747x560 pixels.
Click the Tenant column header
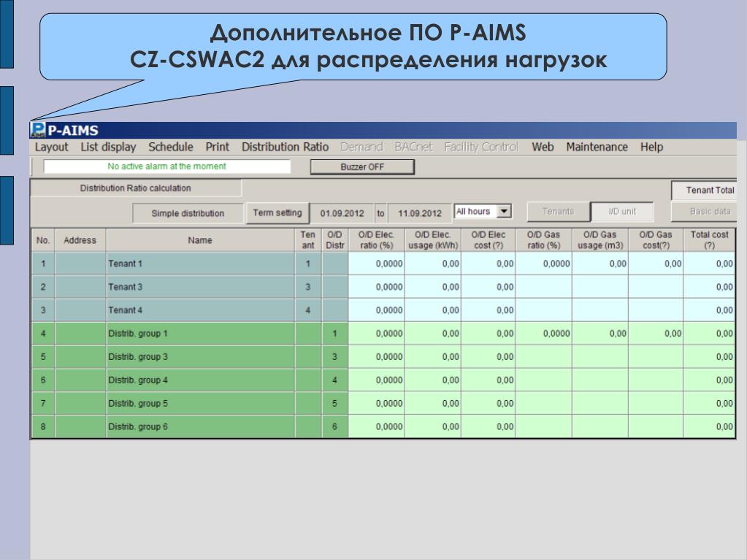tap(308, 240)
